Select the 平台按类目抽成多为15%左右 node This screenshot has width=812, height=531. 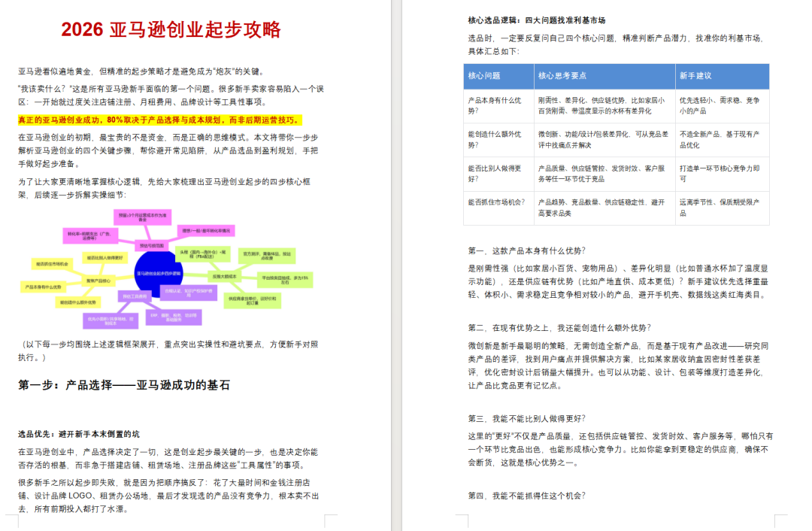pyautogui.click(x=286, y=278)
